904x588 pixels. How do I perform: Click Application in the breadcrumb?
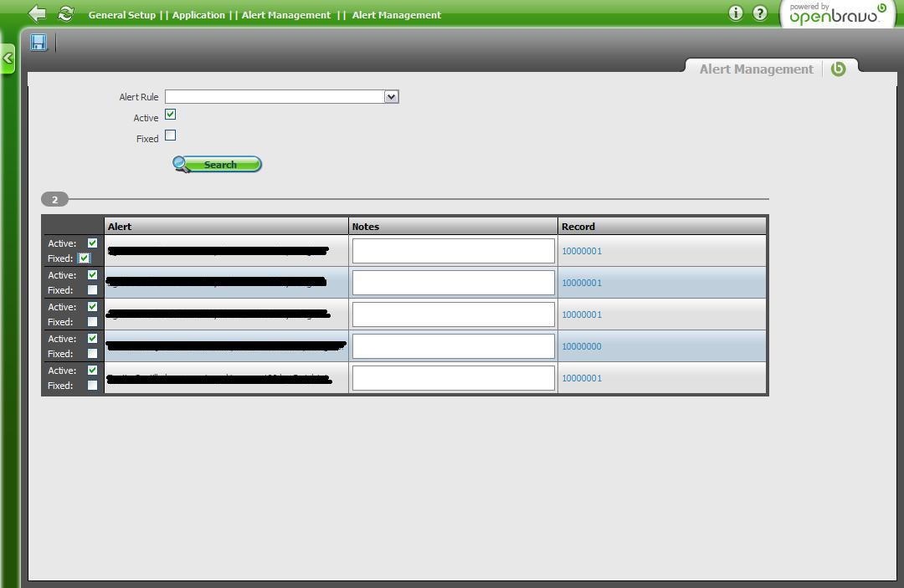click(x=198, y=15)
